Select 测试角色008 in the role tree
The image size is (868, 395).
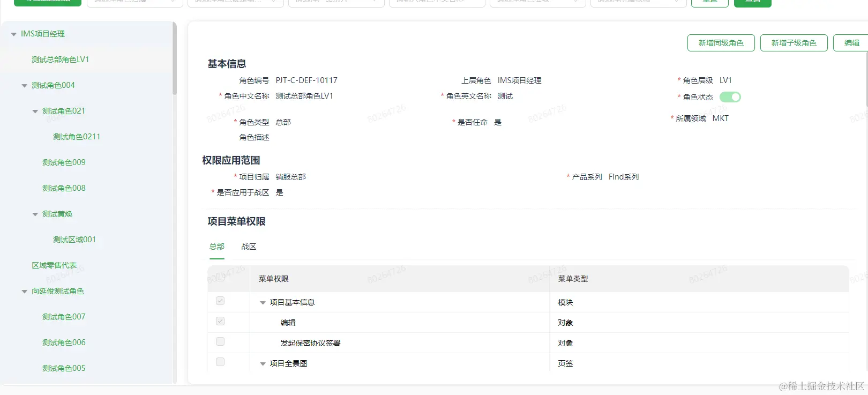[64, 188]
